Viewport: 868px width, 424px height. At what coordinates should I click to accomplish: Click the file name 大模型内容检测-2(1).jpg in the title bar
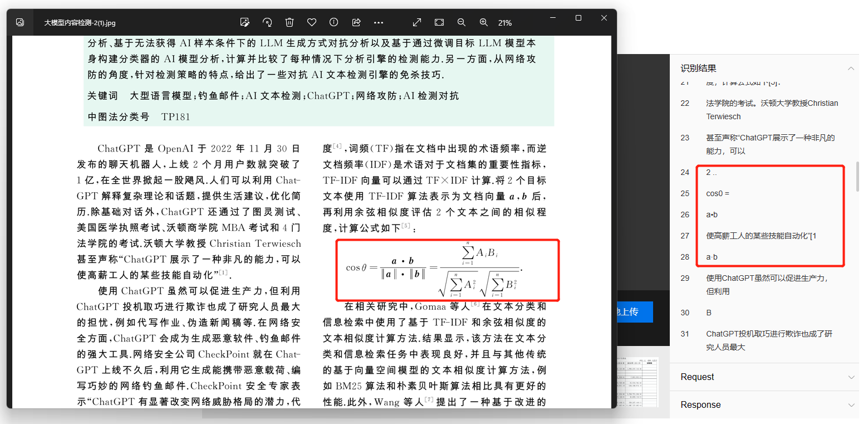(80, 23)
